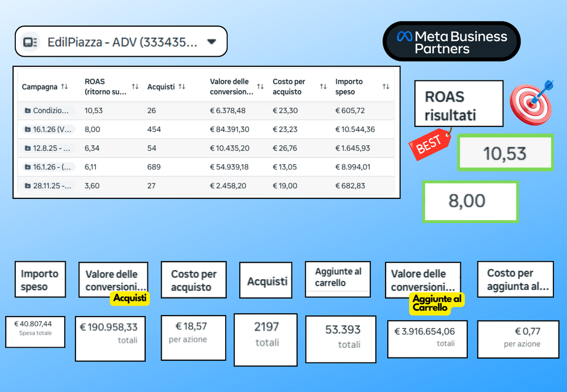Click the sort arrows next to Campagna

pyautogui.click(x=65, y=87)
